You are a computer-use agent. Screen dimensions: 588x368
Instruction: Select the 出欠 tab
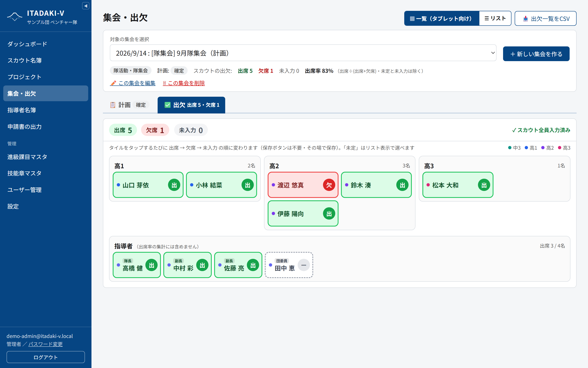(x=192, y=105)
